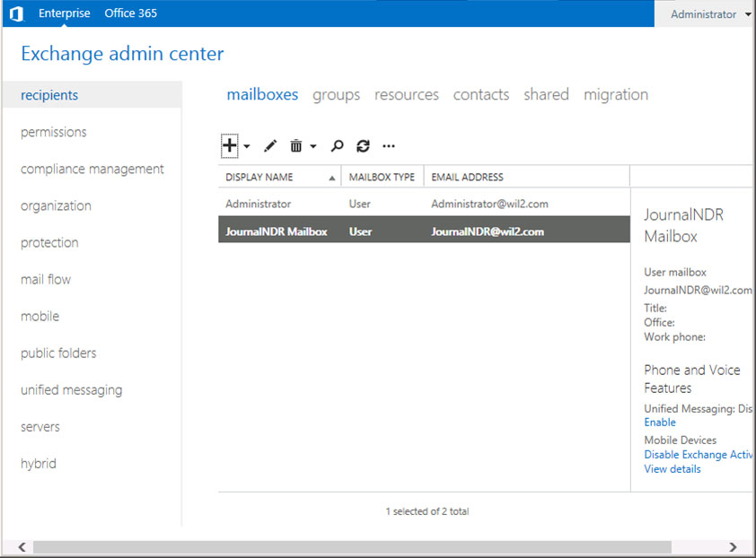
Task: Expand the dropdown arrow beside the trash icon
Action: click(x=313, y=146)
